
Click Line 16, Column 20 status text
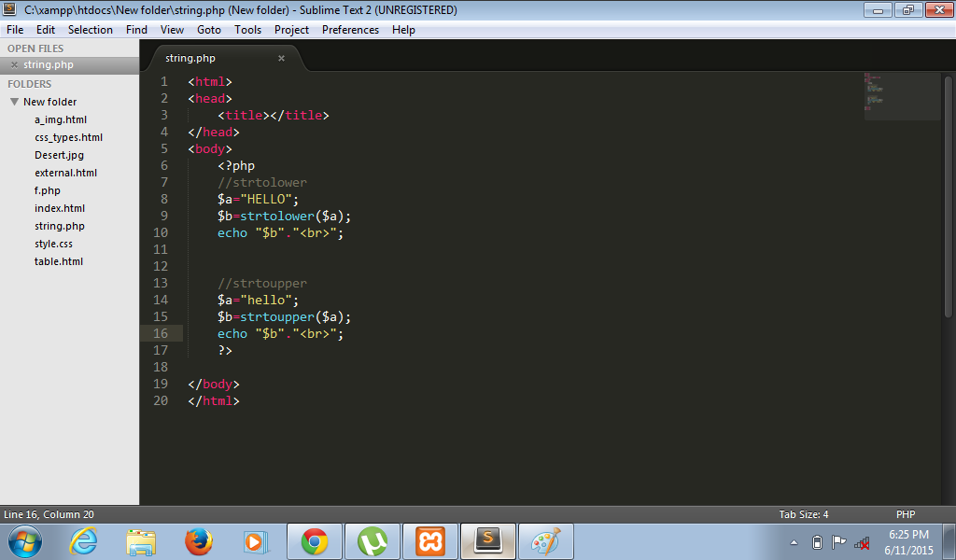(x=49, y=514)
